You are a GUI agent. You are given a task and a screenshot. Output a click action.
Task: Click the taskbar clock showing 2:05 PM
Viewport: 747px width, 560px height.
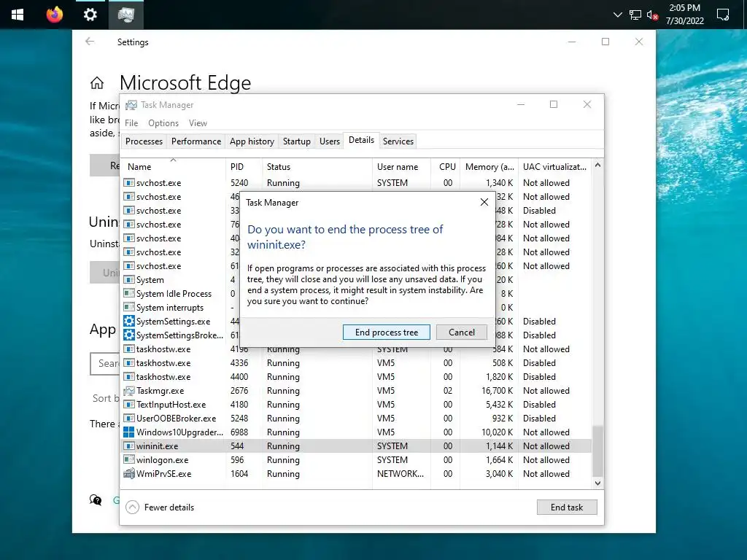pos(684,15)
